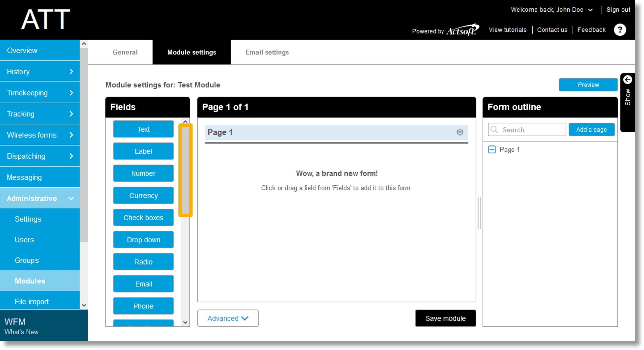Screen dimensions: 644x350
Task: Collapse the Administrative menu chevron
Action: [71, 198]
